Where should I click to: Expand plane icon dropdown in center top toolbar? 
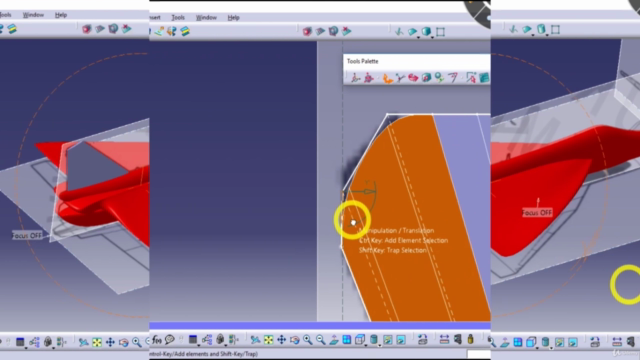pos(418,37)
